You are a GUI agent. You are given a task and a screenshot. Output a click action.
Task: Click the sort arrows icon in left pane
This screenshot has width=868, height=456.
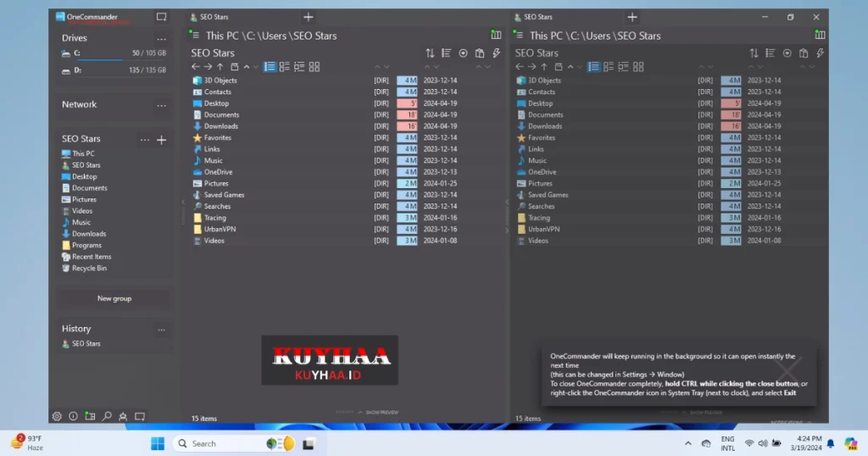point(430,53)
